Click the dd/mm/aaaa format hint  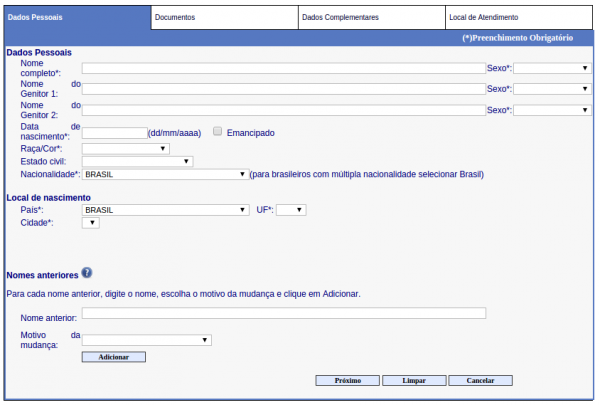174,133
